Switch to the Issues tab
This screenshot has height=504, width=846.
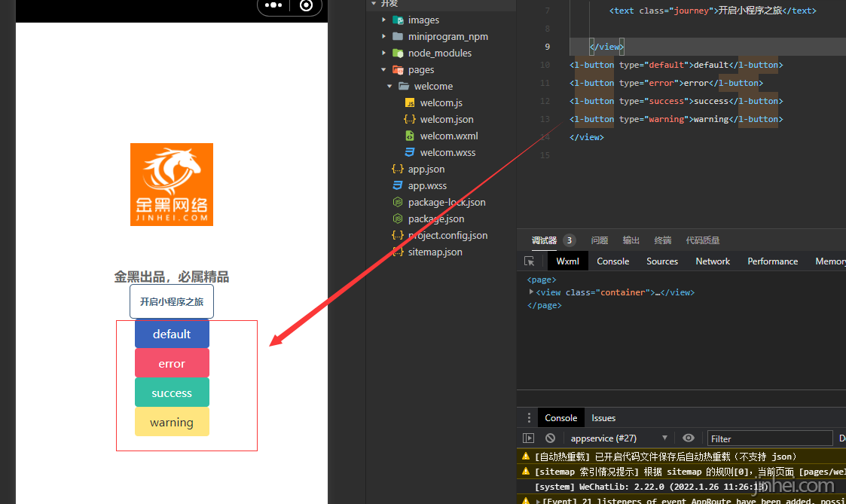(603, 418)
